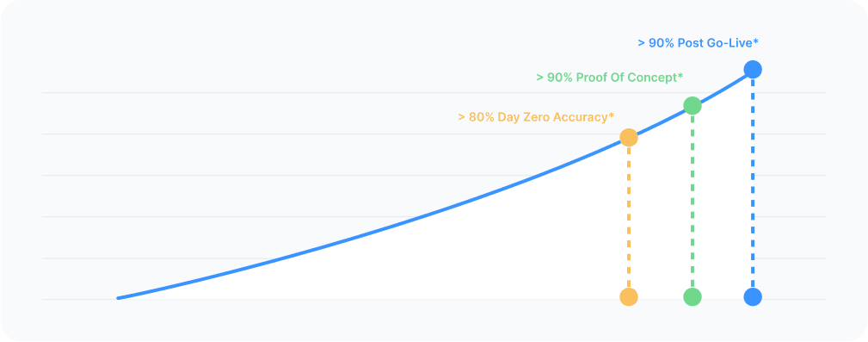Screen dimensions: 868x342
Task: Click the starting point of the blue curve
Action: tap(119, 298)
